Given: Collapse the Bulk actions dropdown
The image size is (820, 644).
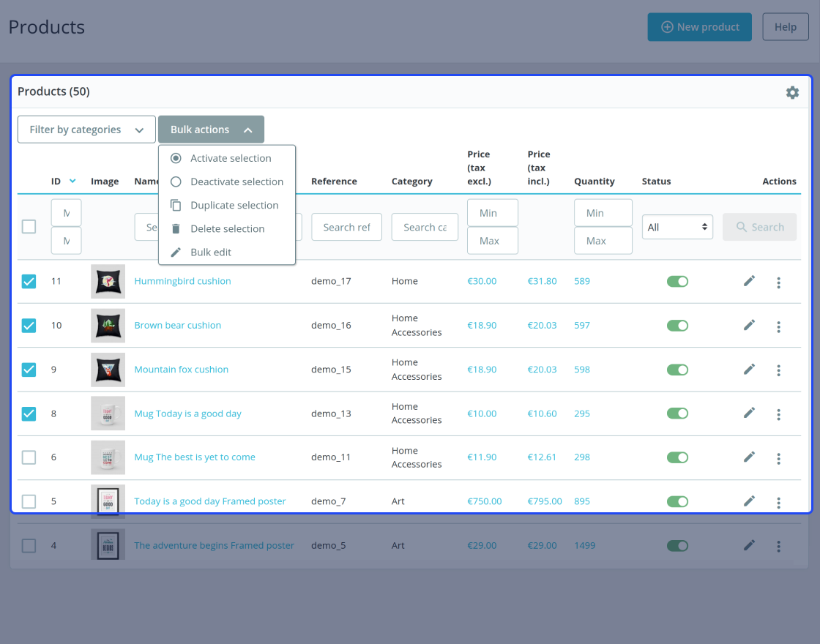Looking at the screenshot, I should click(211, 130).
